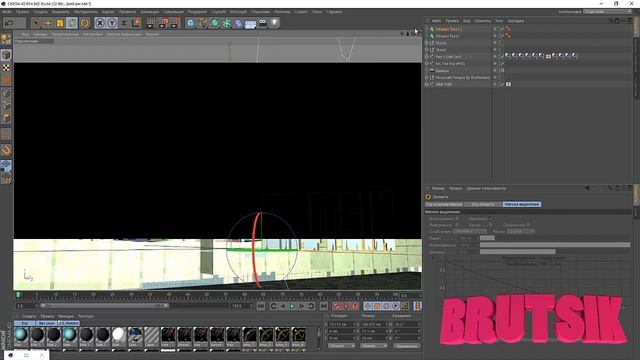Toggle autokeying red button
640x360 pixels.
click(346, 306)
